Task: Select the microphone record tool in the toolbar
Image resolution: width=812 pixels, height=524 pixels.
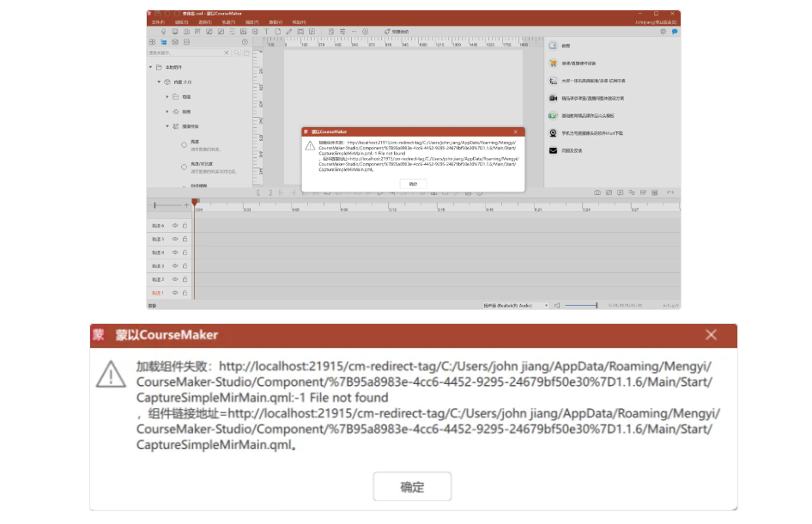Action: [163, 32]
